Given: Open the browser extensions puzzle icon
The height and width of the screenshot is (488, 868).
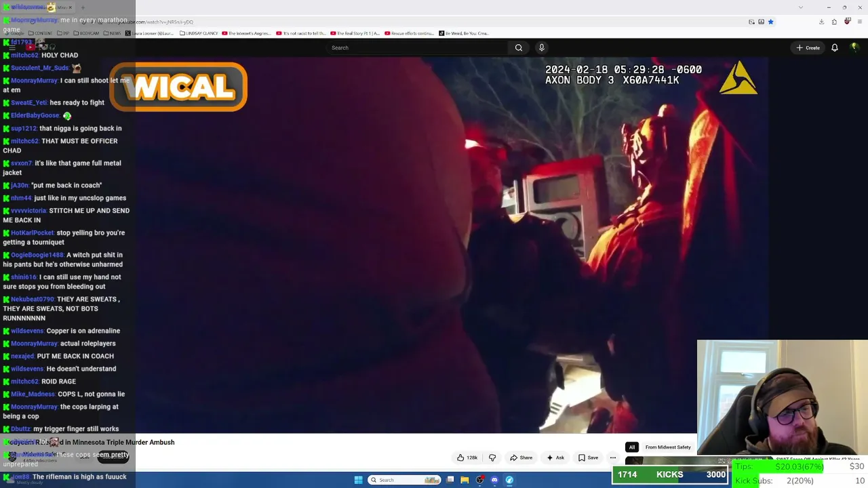Looking at the screenshot, I should 834,22.
